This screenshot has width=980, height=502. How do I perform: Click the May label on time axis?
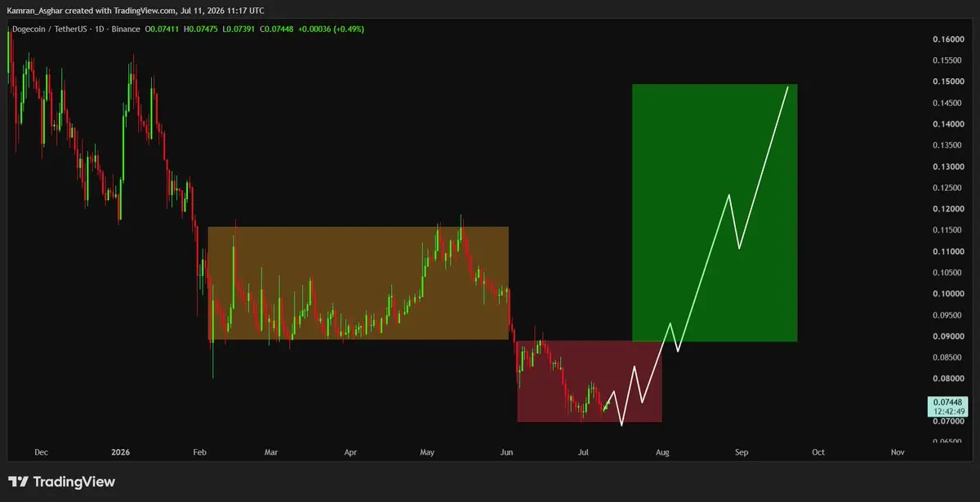428,451
